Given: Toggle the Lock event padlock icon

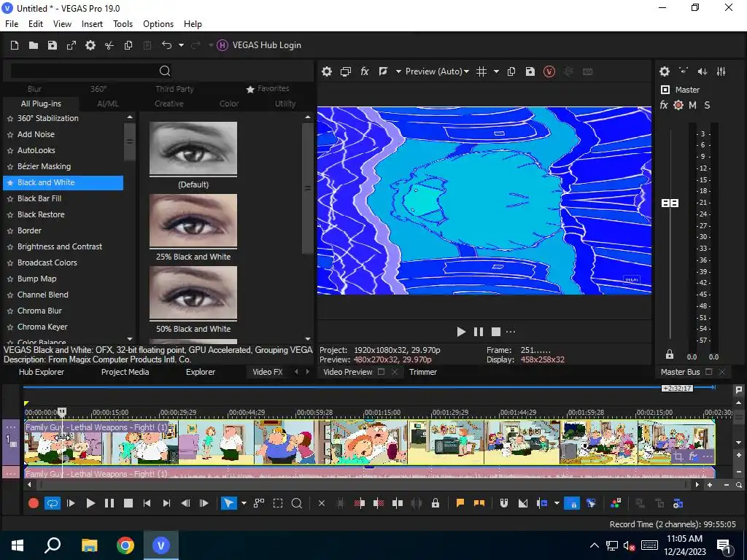Looking at the screenshot, I should 436,503.
